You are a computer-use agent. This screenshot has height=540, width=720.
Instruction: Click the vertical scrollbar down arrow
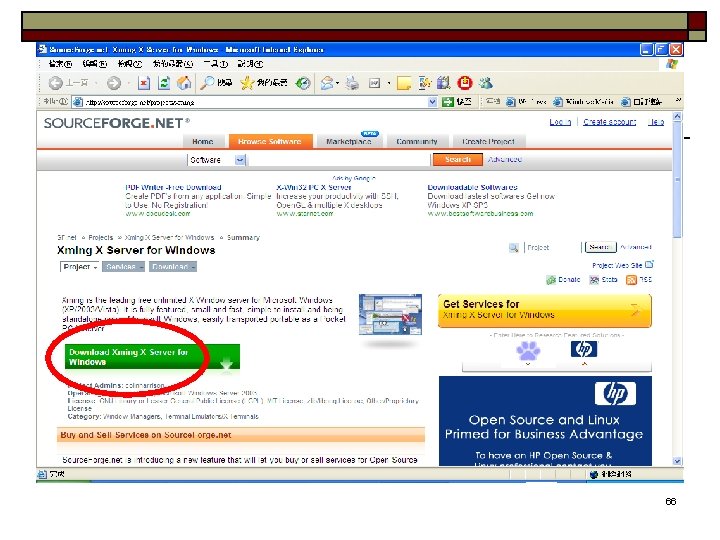677,461
